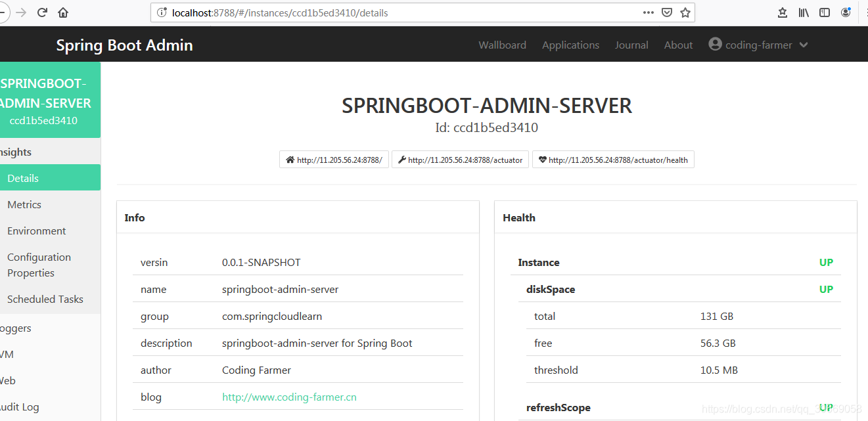Click the Health panel header
This screenshot has width=868, height=421.
(675, 217)
